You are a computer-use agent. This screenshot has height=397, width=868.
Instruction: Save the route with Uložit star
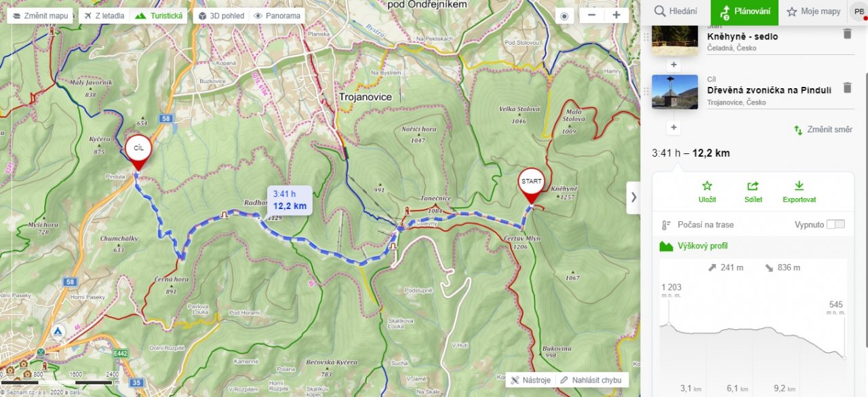tap(707, 192)
